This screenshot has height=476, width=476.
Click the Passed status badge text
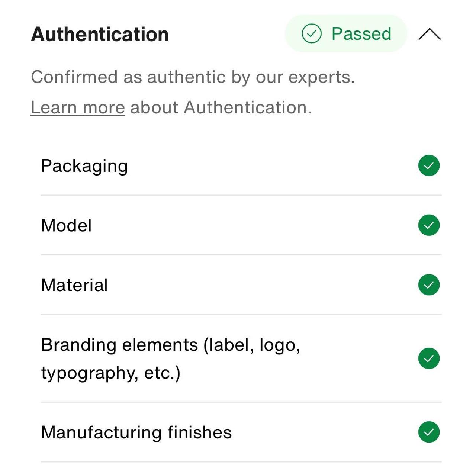(361, 34)
